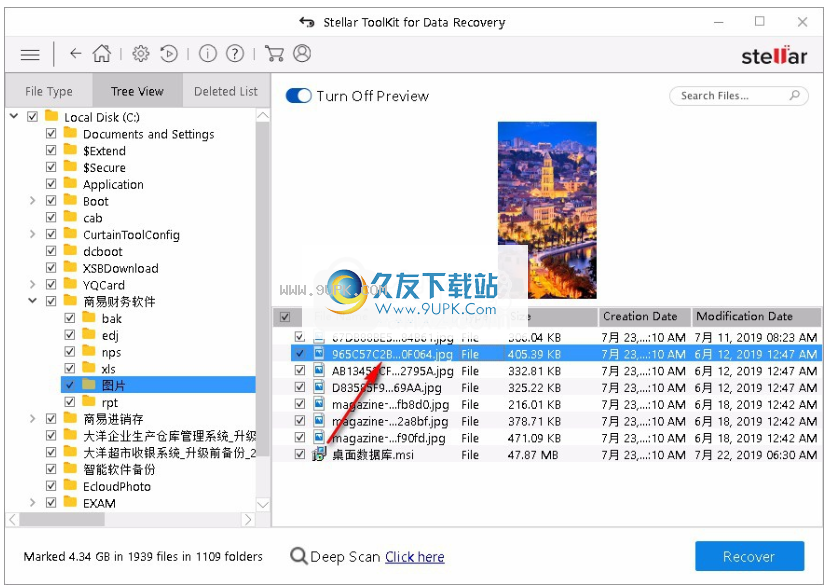Viewport: 831px width, 585px height.
Task: Click the EcloudPhoto folder icon
Action: click(x=70, y=485)
